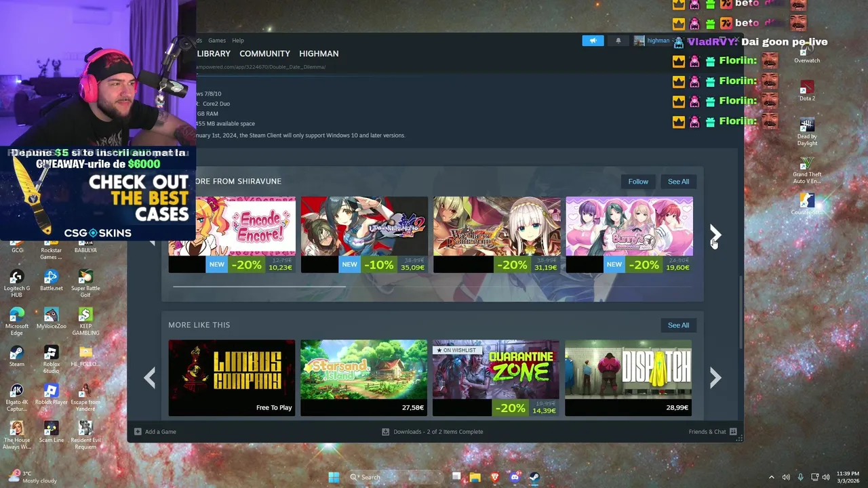Open game card priced 35,09€
Viewport: 868px width, 488px height.
(364, 235)
